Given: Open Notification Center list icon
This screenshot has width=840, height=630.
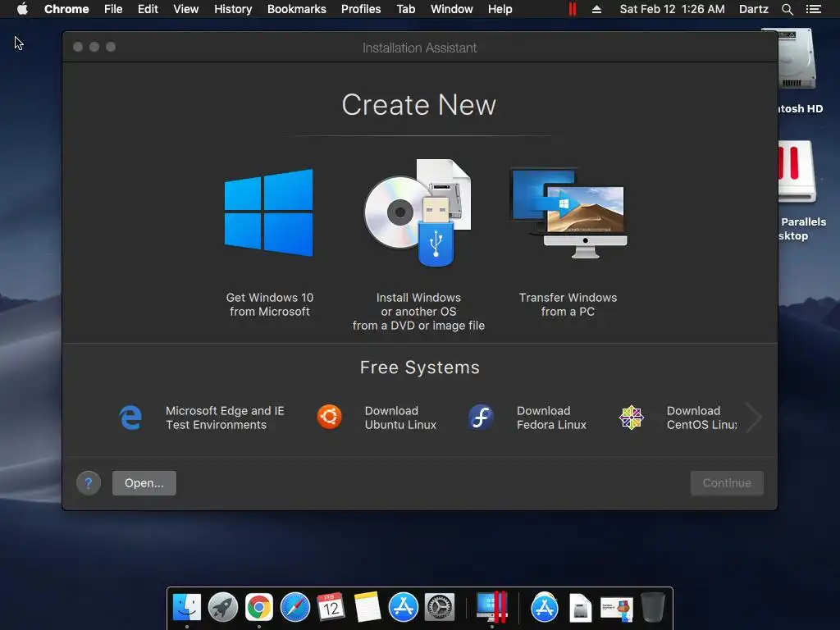Looking at the screenshot, I should 814,9.
